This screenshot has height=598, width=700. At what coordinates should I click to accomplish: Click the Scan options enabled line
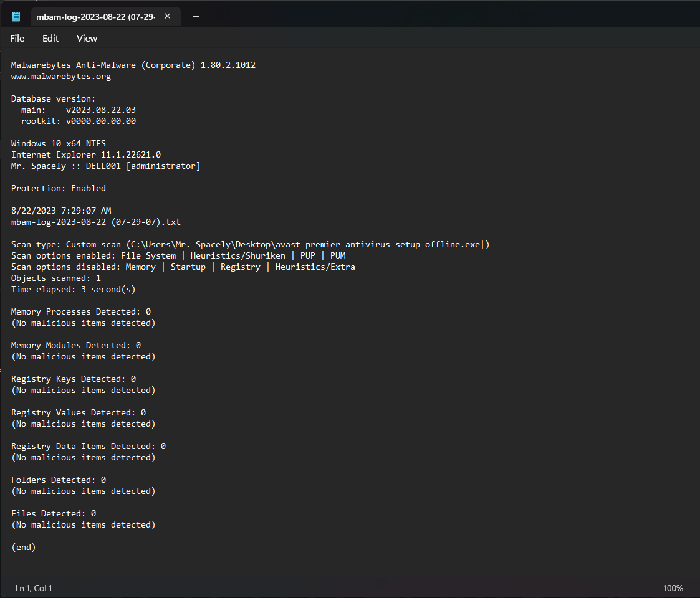[178, 256]
